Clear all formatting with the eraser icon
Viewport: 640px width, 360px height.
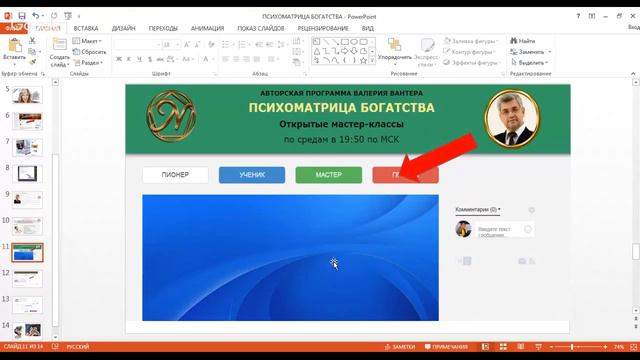click(x=211, y=44)
